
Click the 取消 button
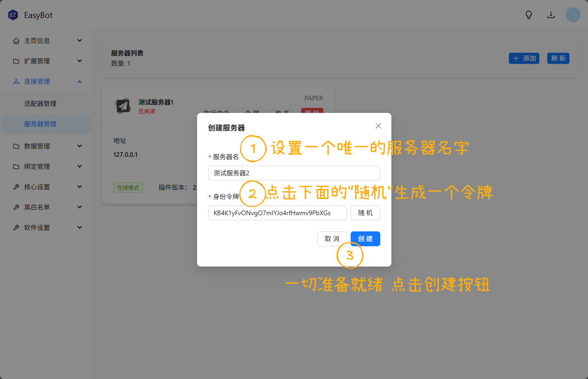pos(332,239)
